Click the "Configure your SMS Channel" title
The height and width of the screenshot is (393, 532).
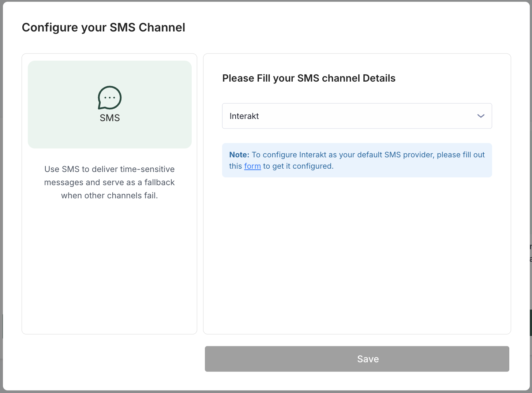pos(104,27)
